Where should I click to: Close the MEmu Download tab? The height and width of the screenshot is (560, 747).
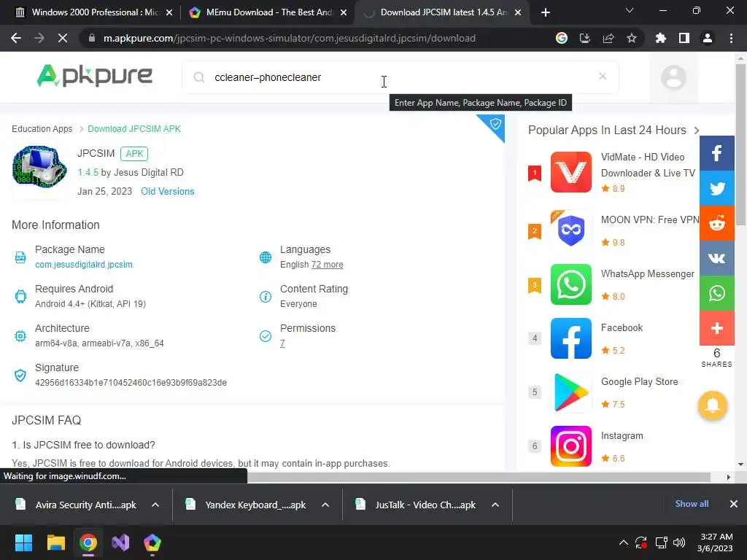[x=344, y=12]
